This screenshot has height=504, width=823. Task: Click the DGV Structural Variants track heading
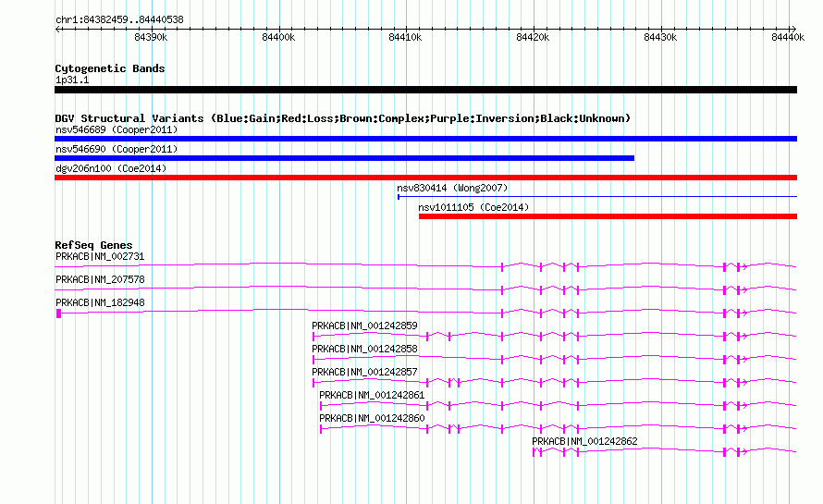(x=343, y=118)
